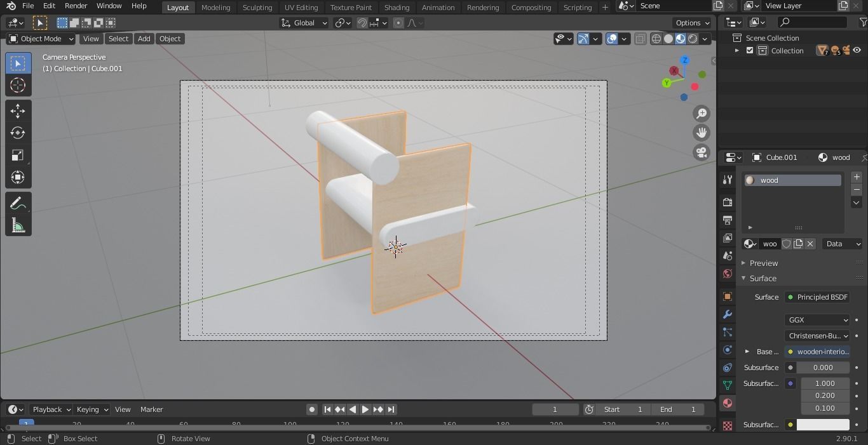Expand Base Color texture settings

click(x=747, y=352)
